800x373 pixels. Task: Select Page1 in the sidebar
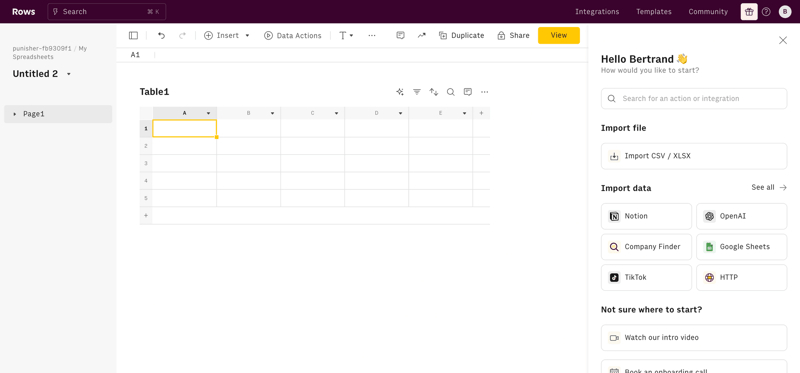58,114
